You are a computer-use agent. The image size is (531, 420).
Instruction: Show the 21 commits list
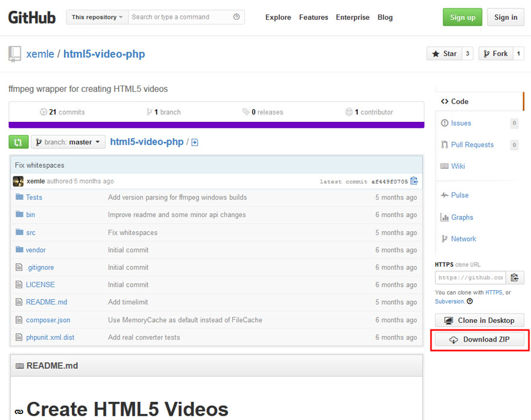coord(62,112)
